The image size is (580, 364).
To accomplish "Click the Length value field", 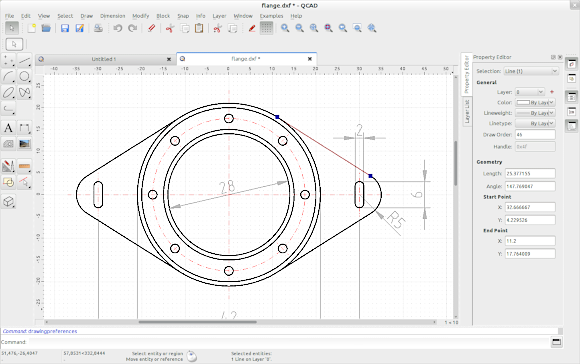I will [530, 173].
